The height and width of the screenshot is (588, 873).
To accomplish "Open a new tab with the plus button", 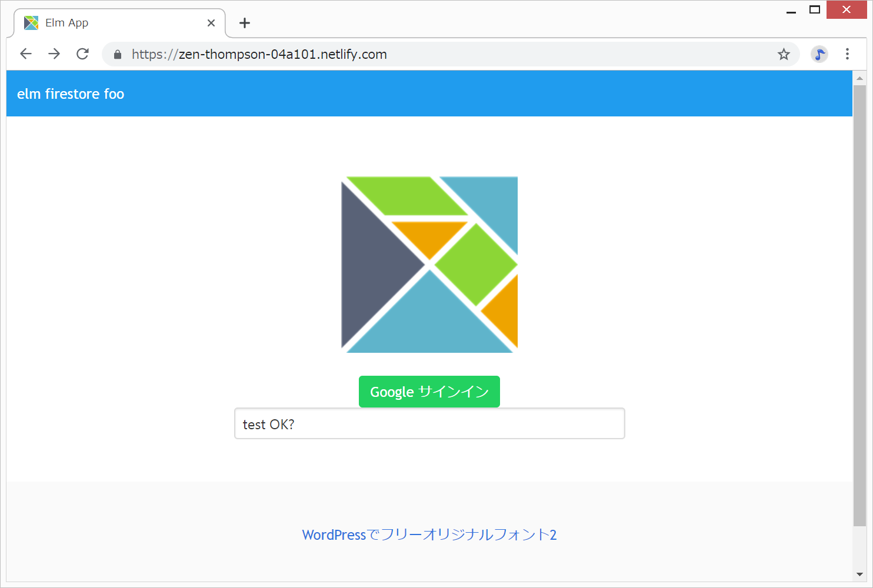I will [x=245, y=23].
